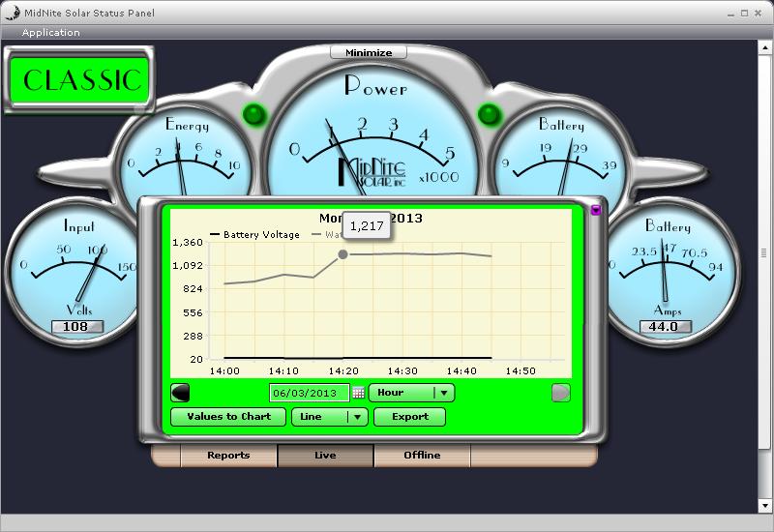Click the 14:30 x-axis label

click(x=402, y=371)
